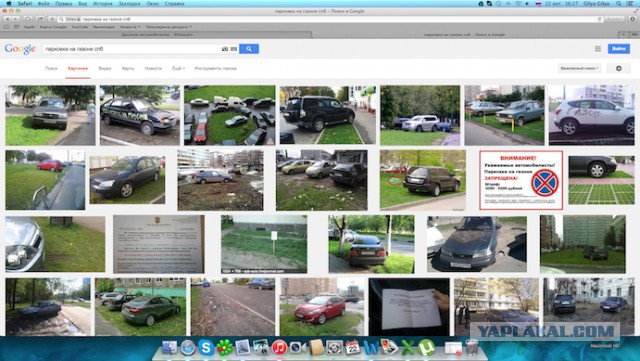Switch to the left Safari tab
Viewport: 640px width, 361px height.
157,35
